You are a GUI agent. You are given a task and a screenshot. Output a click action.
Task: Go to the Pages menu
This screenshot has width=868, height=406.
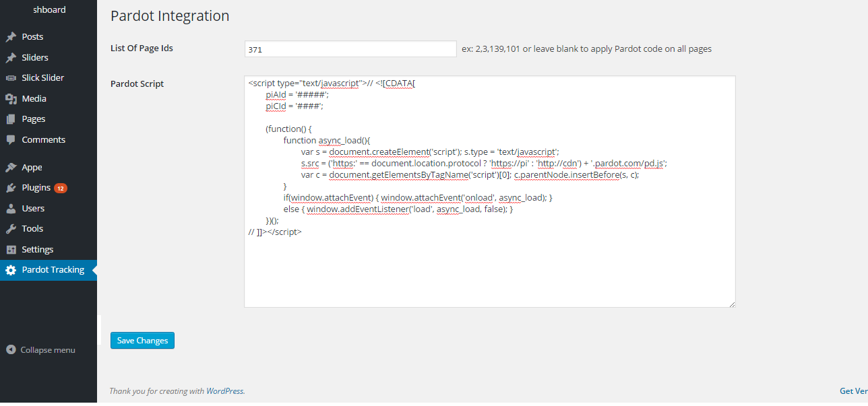click(x=49, y=119)
